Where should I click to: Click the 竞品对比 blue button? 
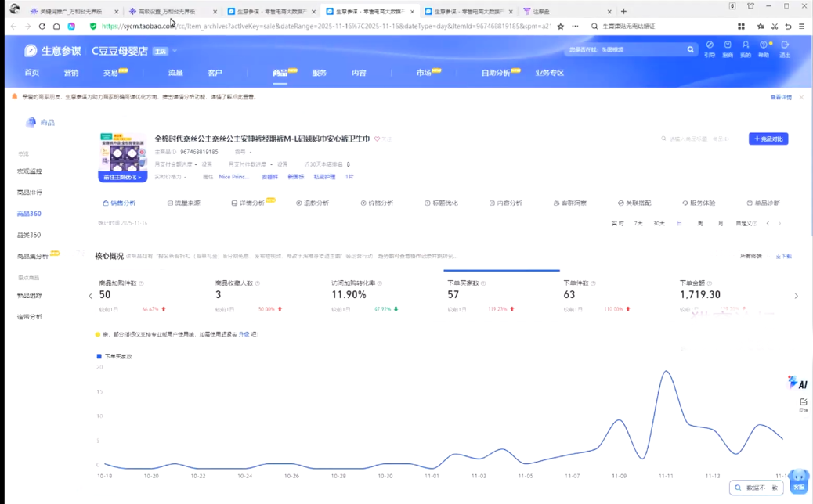[768, 139]
